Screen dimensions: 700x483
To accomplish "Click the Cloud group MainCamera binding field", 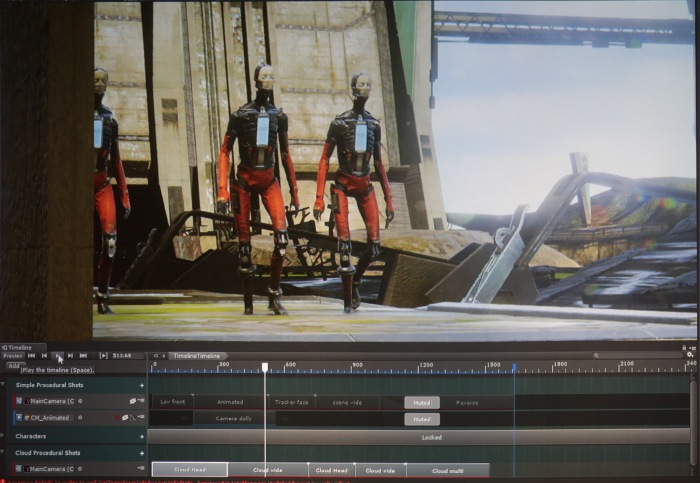I will pos(49,469).
